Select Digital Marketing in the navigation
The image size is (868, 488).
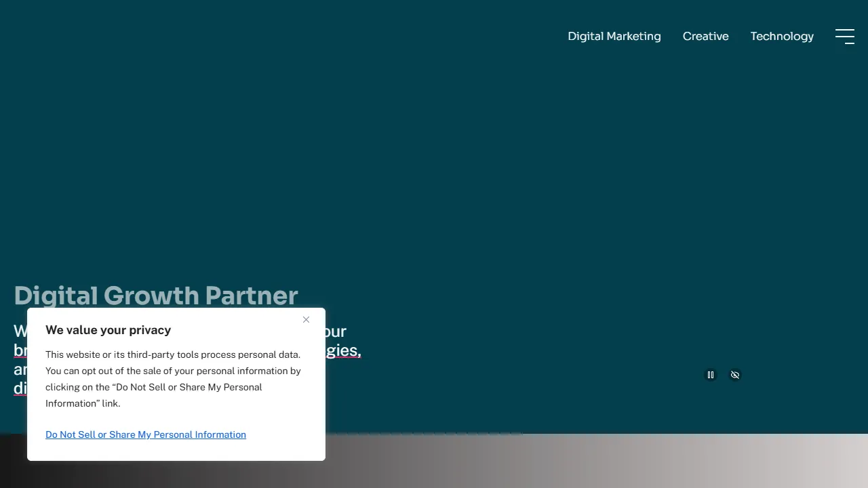pos(614,37)
